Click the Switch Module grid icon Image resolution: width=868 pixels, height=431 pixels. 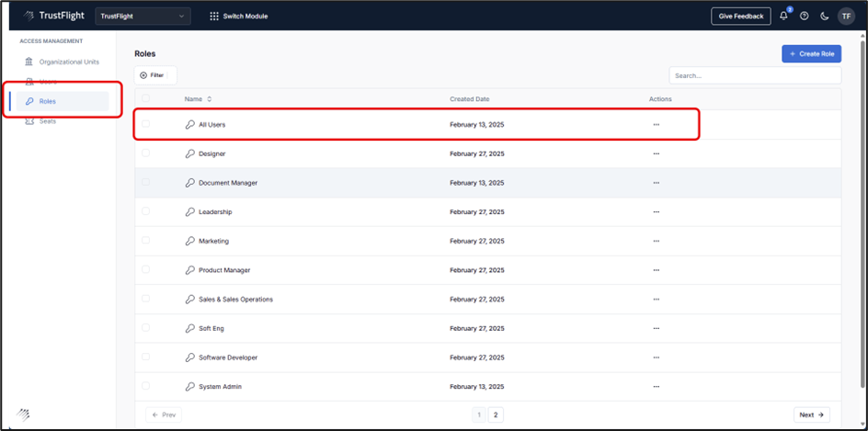tap(214, 16)
